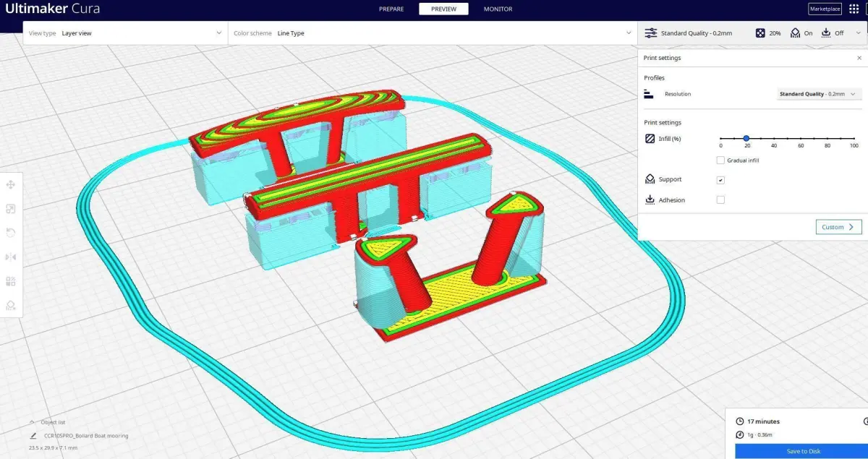
Task: Enable the Gradual infill checkbox
Action: 720,160
